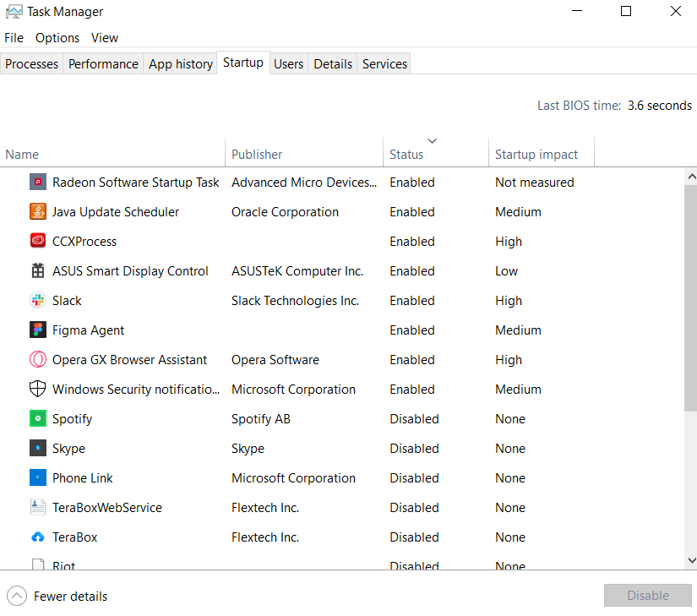This screenshot has height=616, width=697.
Task: Click the Opera Software publisher cell
Action: [x=275, y=360]
